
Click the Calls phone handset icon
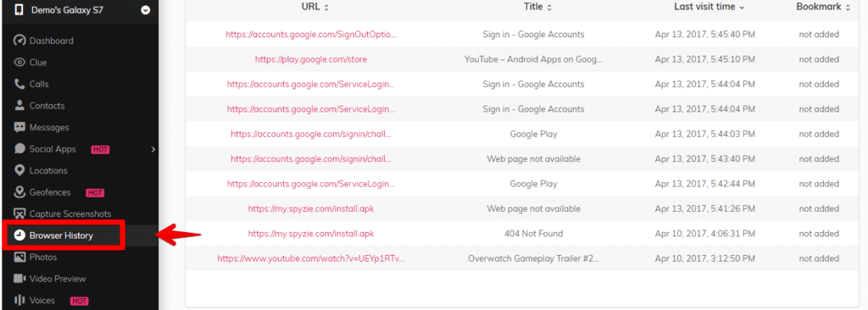[x=20, y=84]
